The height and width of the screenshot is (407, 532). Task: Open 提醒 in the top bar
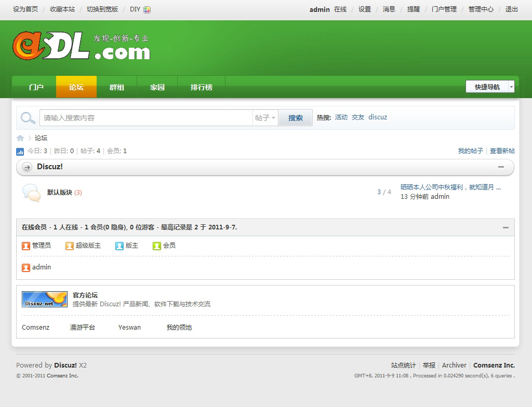point(414,9)
